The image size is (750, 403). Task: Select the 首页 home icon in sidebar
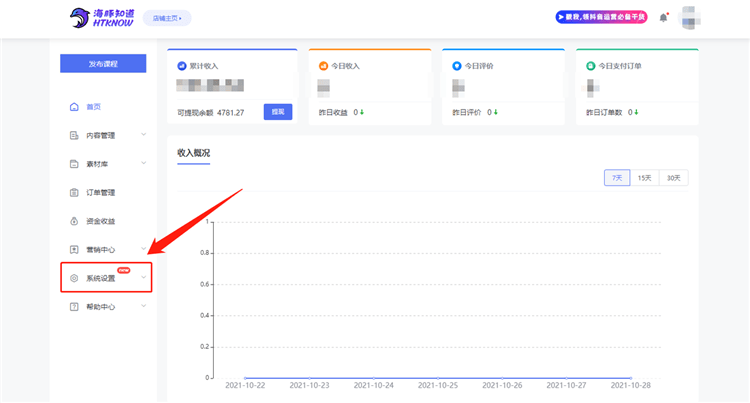pyautogui.click(x=74, y=107)
